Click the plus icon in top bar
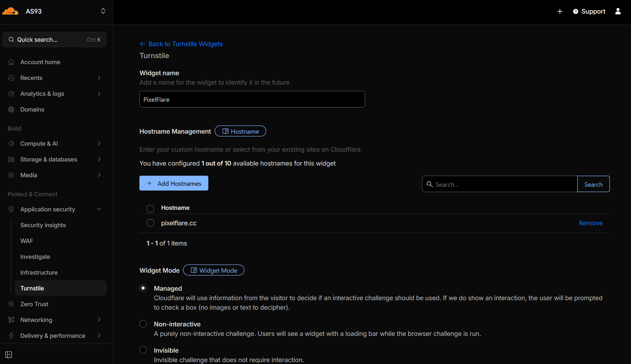The image size is (631, 364). [560, 11]
